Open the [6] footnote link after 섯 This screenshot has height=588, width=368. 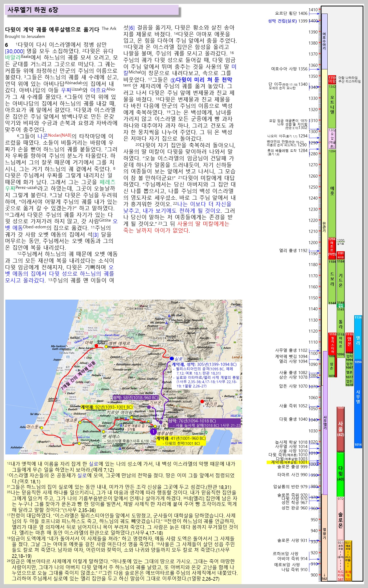tap(131, 28)
